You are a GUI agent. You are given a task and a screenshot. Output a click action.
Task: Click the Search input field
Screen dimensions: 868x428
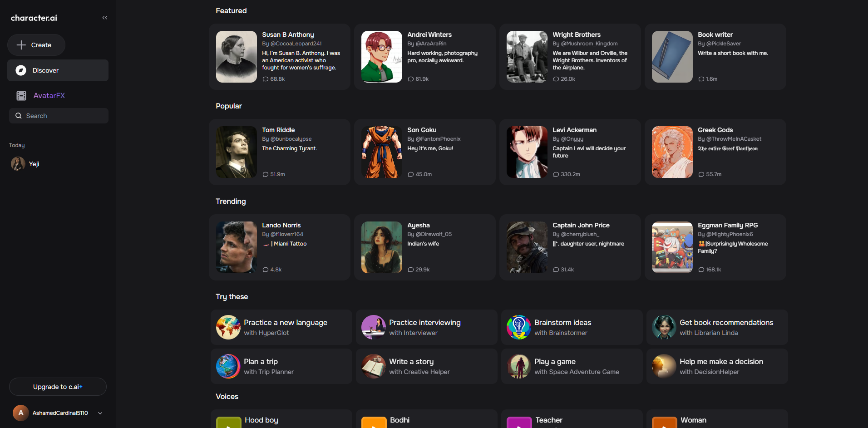[59, 116]
